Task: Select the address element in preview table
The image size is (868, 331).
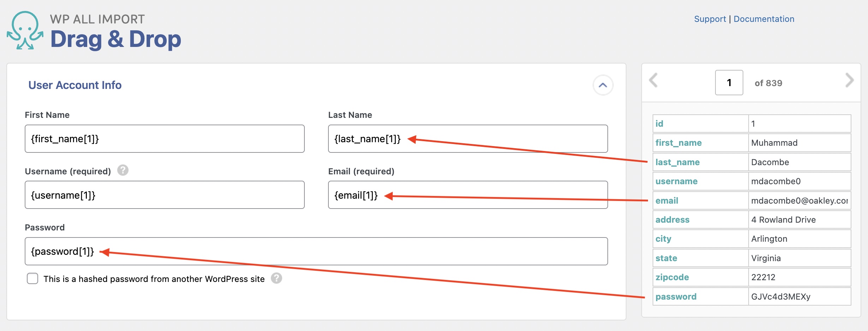Action: (672, 220)
